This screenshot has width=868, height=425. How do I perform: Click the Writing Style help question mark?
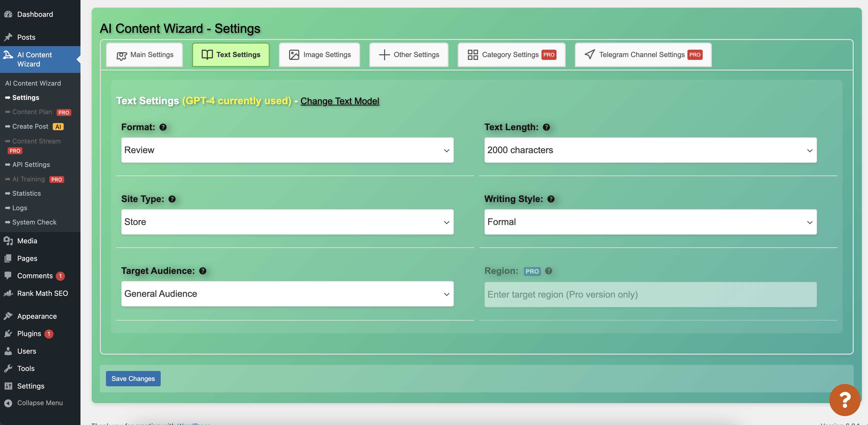551,199
